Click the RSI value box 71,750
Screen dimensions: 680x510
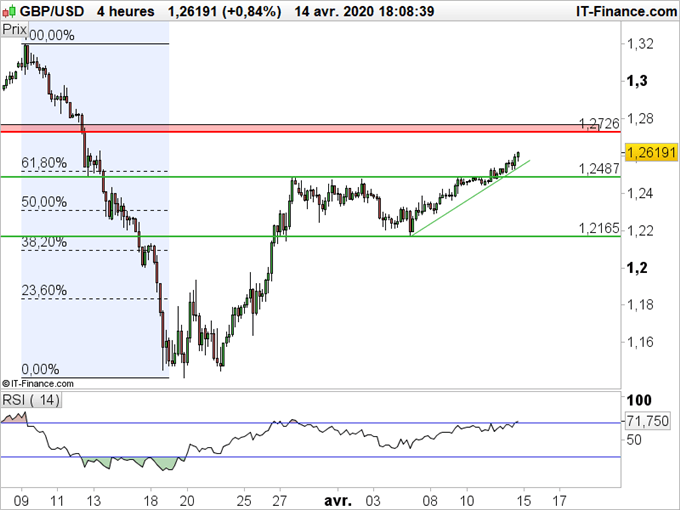647,421
